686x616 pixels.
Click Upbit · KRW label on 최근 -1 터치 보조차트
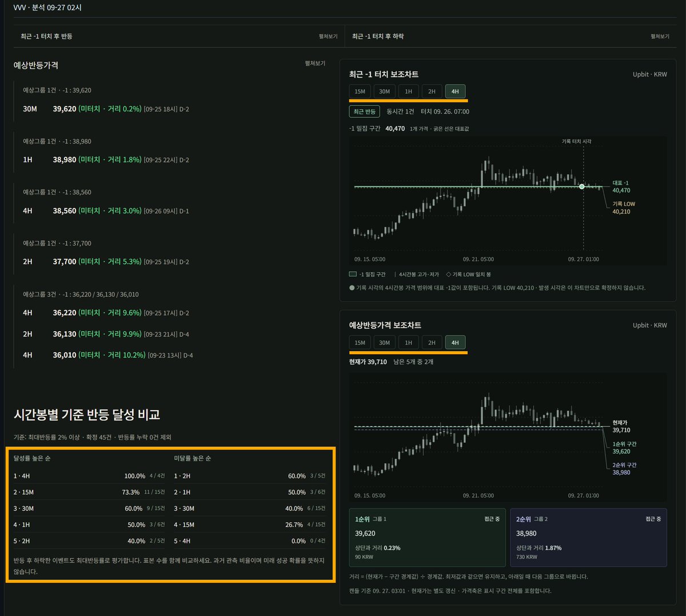650,74
